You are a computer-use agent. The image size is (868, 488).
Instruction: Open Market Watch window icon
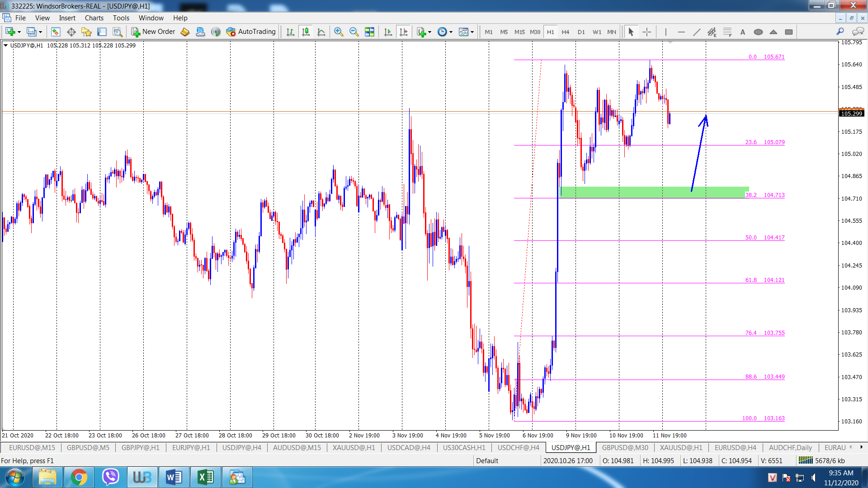coord(56,32)
